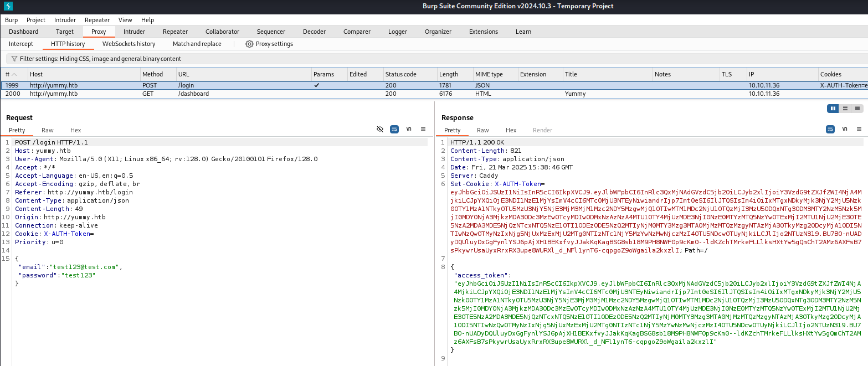This screenshot has width=868, height=366.
Task: Open the Filter settings bar
Action: point(100,59)
